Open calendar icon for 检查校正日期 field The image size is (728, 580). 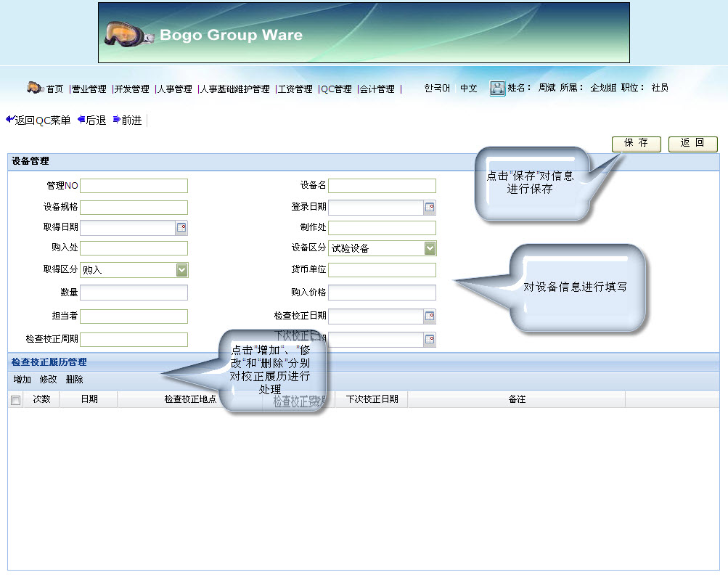click(430, 316)
